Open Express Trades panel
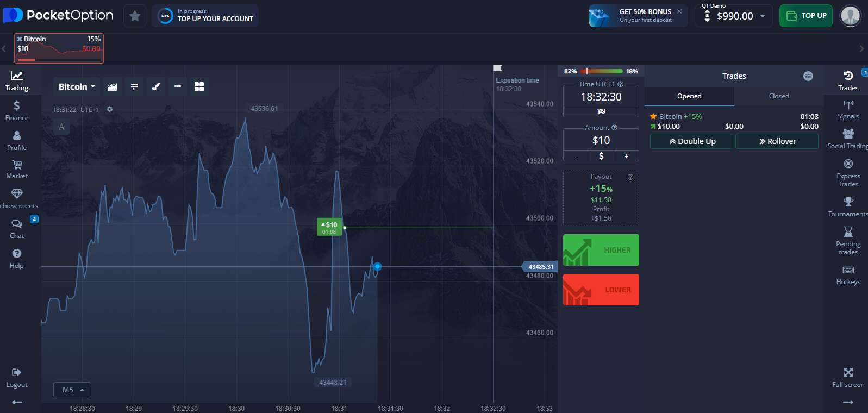Image resolution: width=868 pixels, height=413 pixels. click(848, 173)
